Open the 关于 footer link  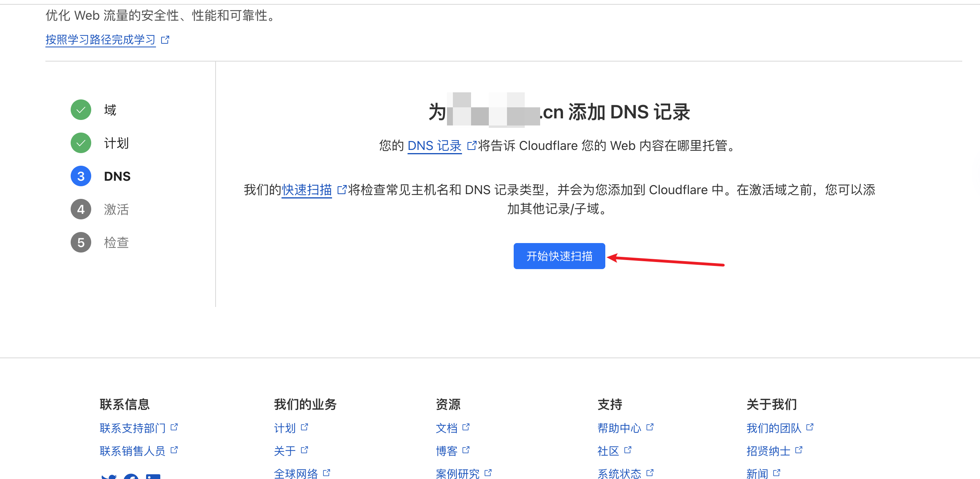[x=285, y=451]
